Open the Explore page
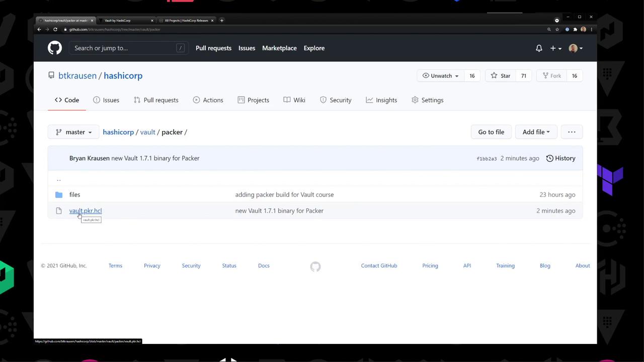 (314, 48)
